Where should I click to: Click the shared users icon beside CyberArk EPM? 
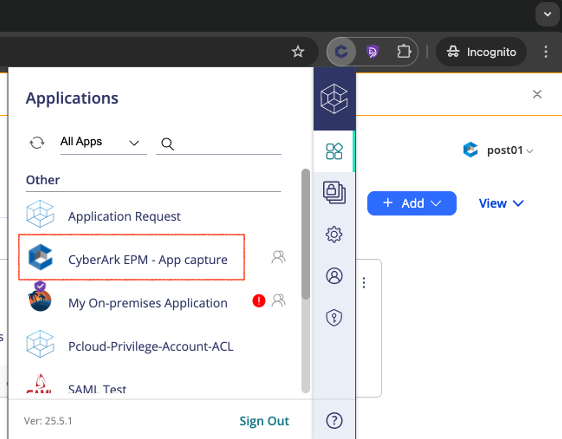278,257
